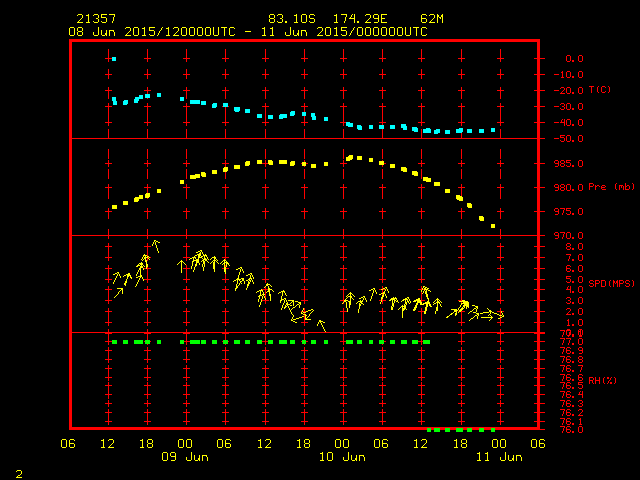Image resolution: width=640 pixels, height=480 pixels.
Task: Select the 76.7 humidity tick label
Action: coord(571,369)
